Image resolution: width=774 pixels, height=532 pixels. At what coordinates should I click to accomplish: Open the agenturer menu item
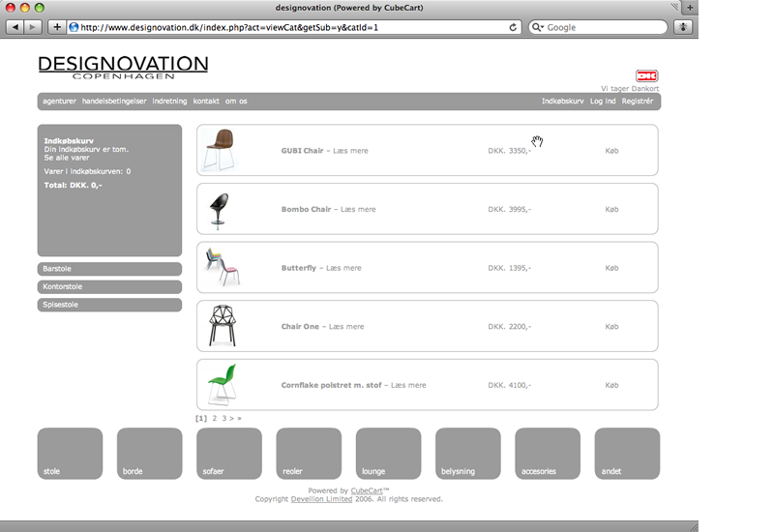pyautogui.click(x=59, y=102)
